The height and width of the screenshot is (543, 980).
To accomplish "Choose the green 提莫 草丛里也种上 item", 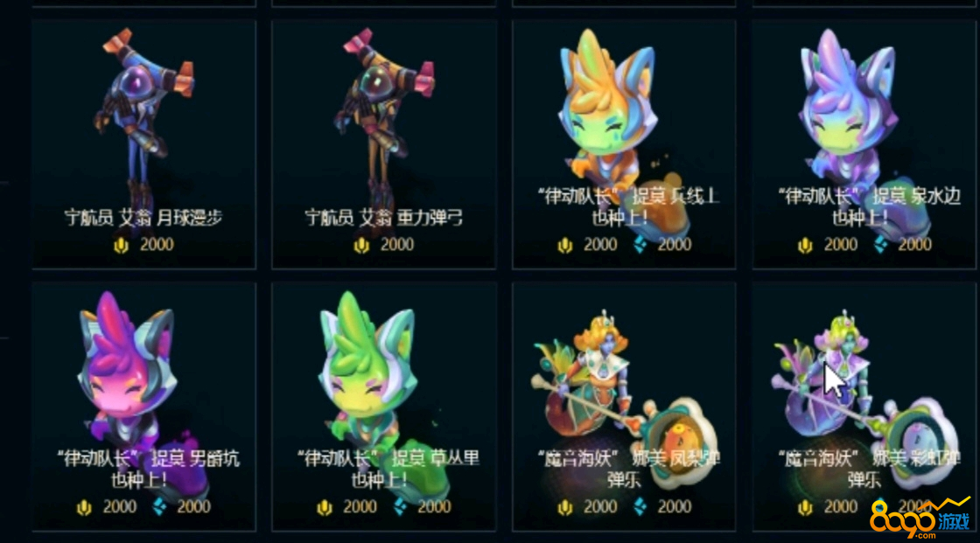I will (384, 407).
